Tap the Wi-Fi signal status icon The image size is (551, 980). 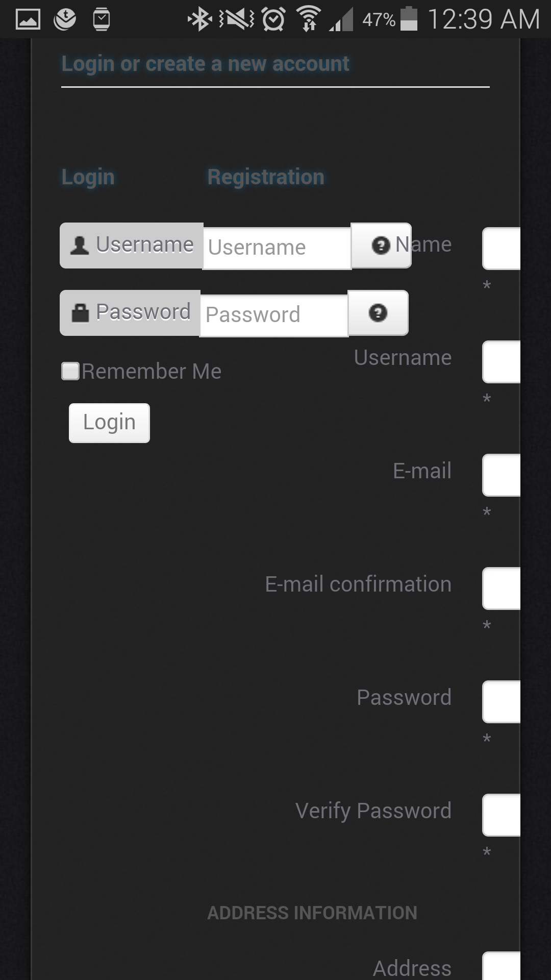309,19
